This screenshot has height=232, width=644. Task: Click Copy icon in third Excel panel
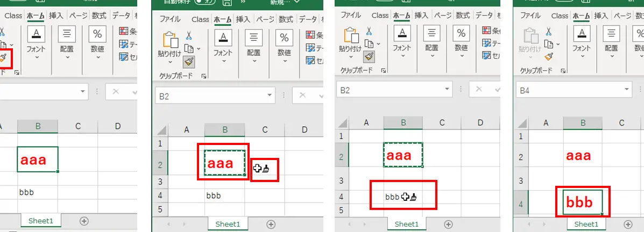[x=369, y=44]
